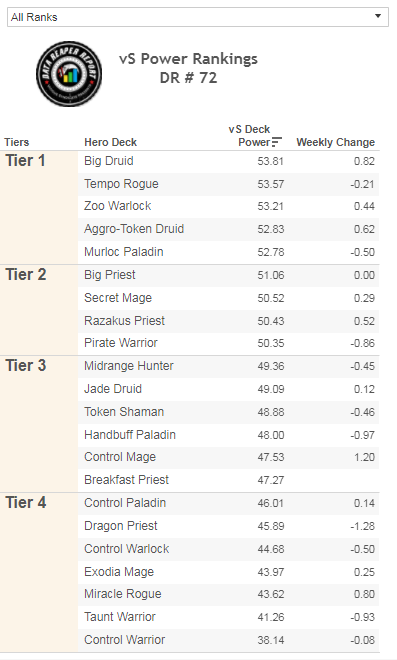
Task: Click the Tier 1 label
Action: click(25, 161)
